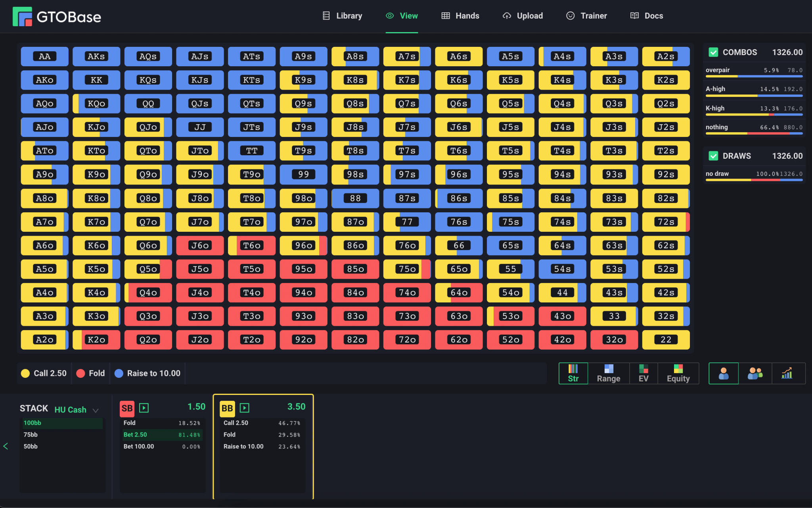Select the AA hand in the matrix
812x508 pixels.
click(x=44, y=56)
